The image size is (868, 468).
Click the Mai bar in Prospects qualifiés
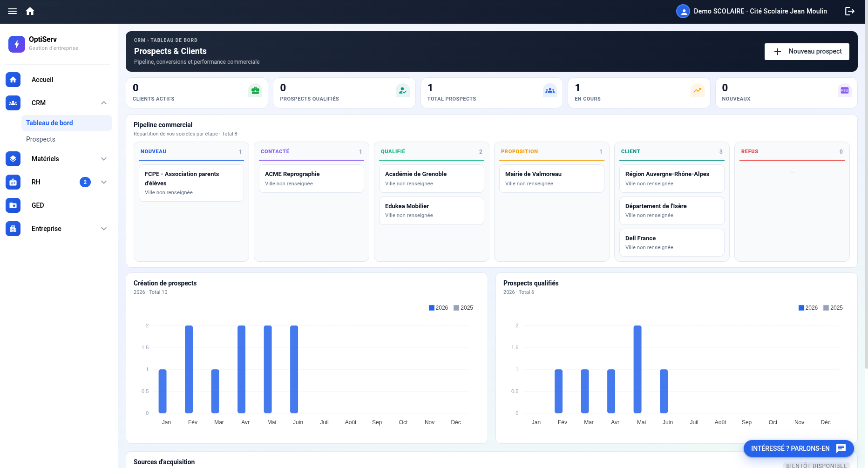coord(637,369)
